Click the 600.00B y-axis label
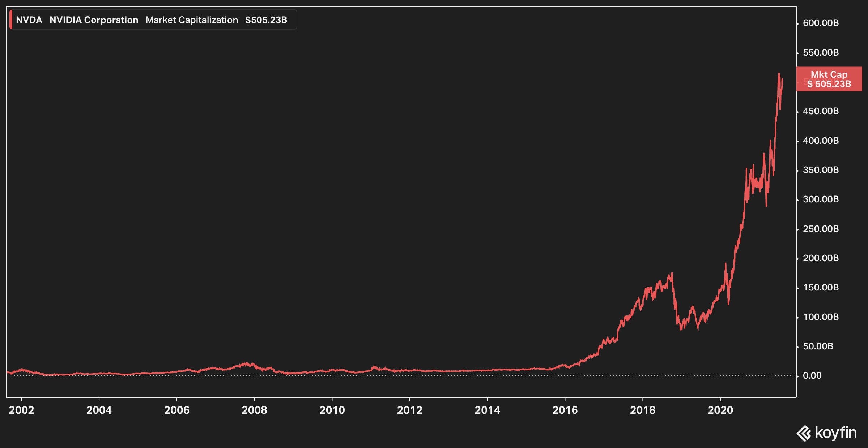This screenshot has height=448, width=868. (821, 23)
